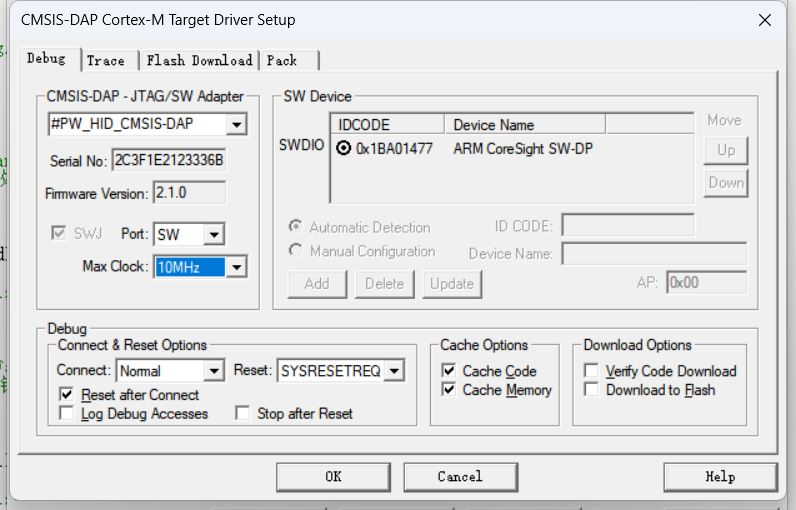The height and width of the screenshot is (510, 796).
Task: Click the AP 0x00 field
Action: [707, 282]
